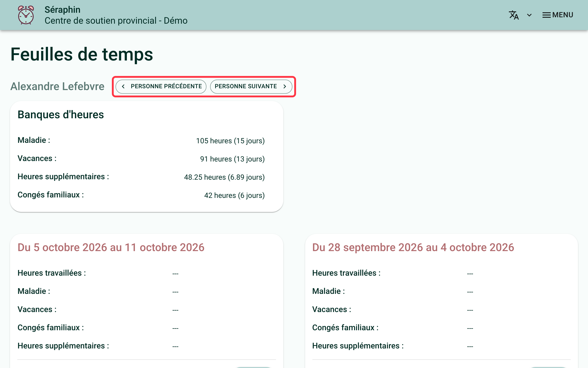This screenshot has width=588, height=368.
Task: Click Heures travaillées in 5 octobre card
Action: [x=52, y=273]
